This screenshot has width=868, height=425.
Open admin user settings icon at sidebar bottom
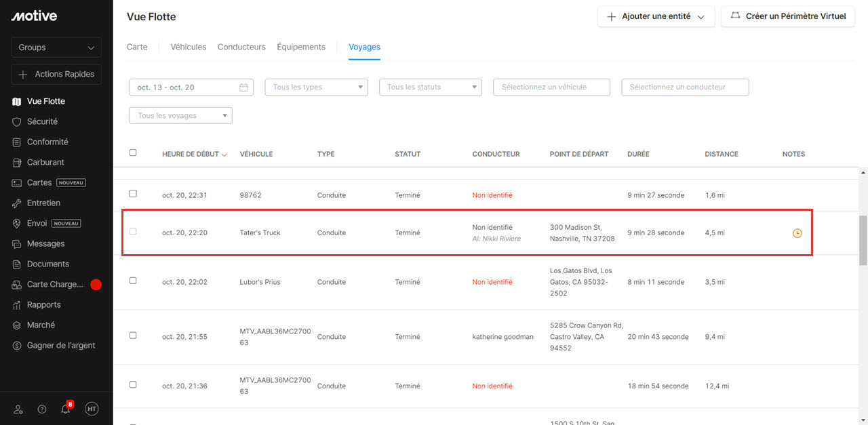pyautogui.click(x=18, y=409)
